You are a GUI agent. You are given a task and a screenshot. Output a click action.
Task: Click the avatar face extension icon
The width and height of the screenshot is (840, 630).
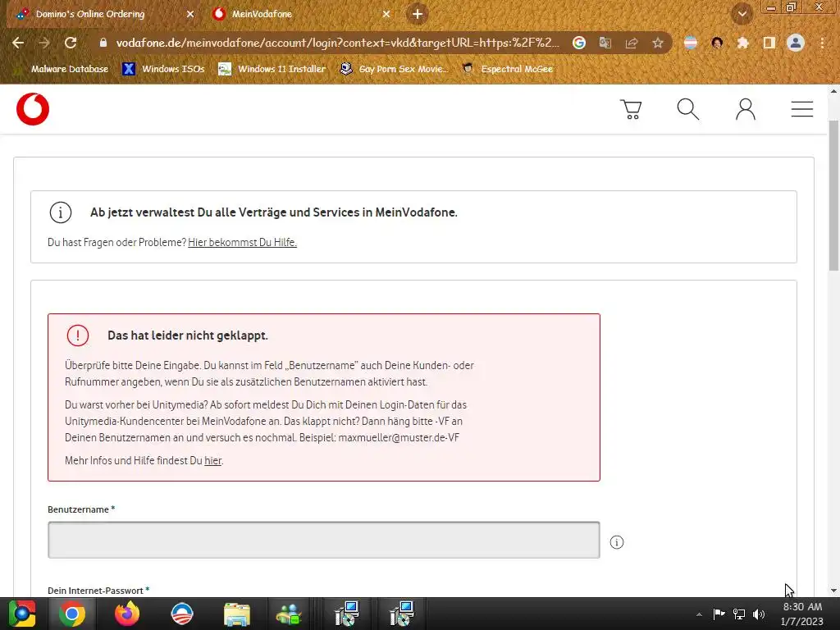click(x=717, y=43)
